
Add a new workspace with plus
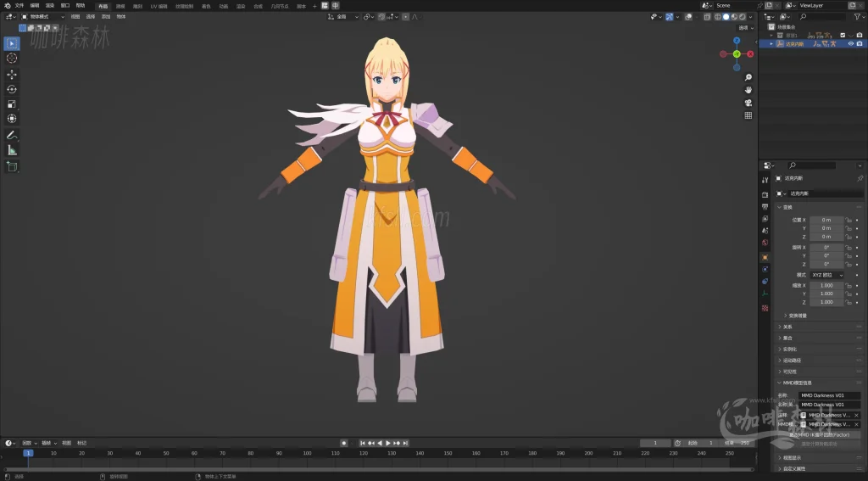coord(314,6)
